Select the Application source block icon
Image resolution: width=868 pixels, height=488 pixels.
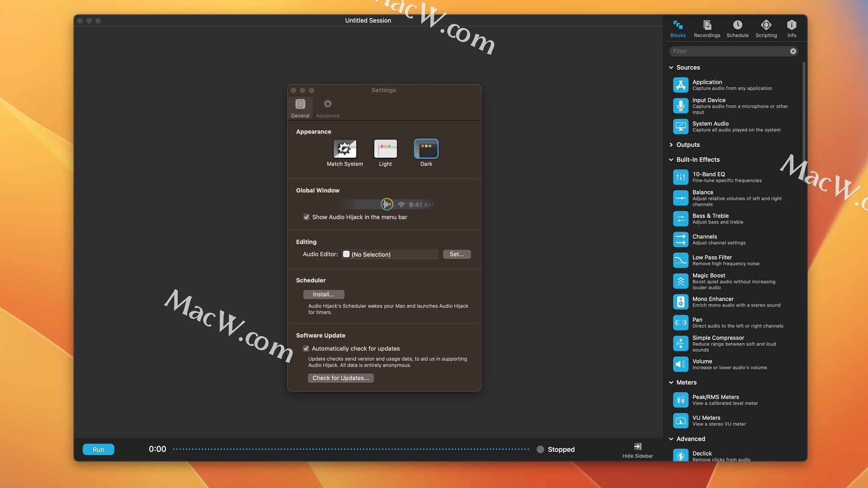(680, 85)
